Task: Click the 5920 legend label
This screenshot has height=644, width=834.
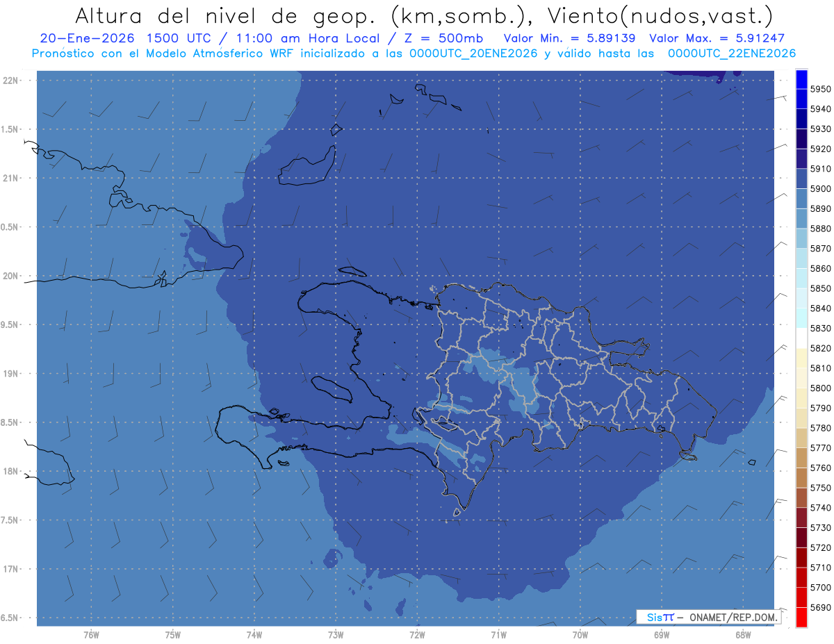Action: point(820,149)
